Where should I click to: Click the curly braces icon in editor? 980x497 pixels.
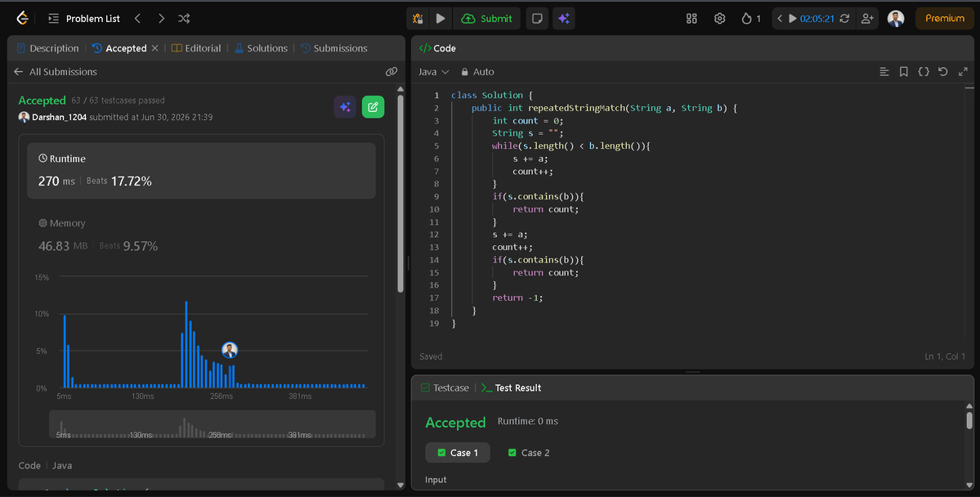pos(923,72)
